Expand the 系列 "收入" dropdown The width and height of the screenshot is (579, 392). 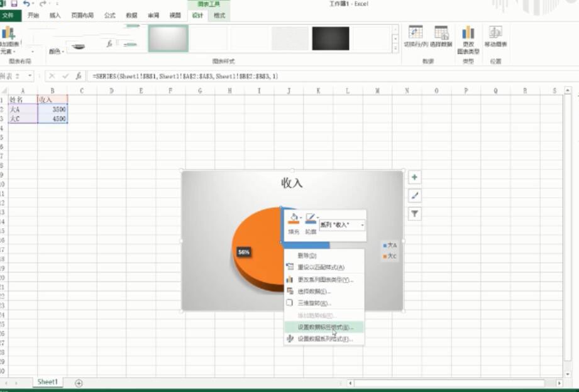(x=362, y=225)
